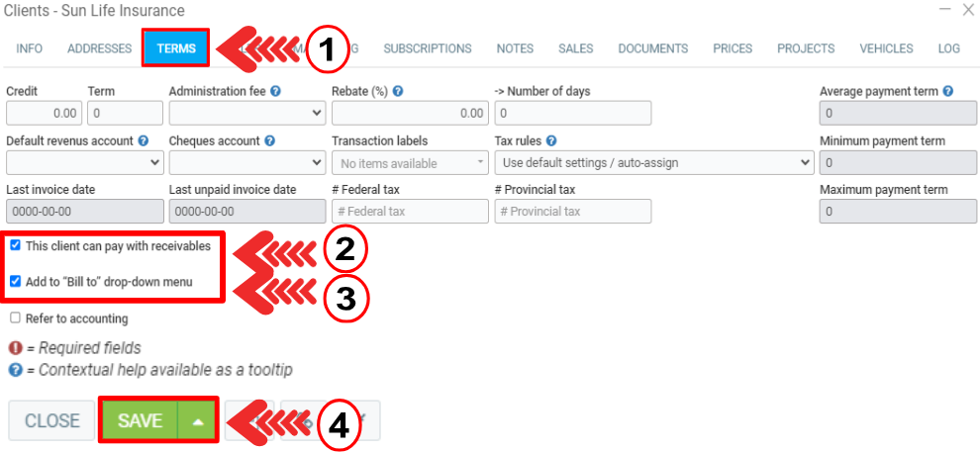Click Cheques account help icon
This screenshot has width=980, height=452.
pos(269,141)
